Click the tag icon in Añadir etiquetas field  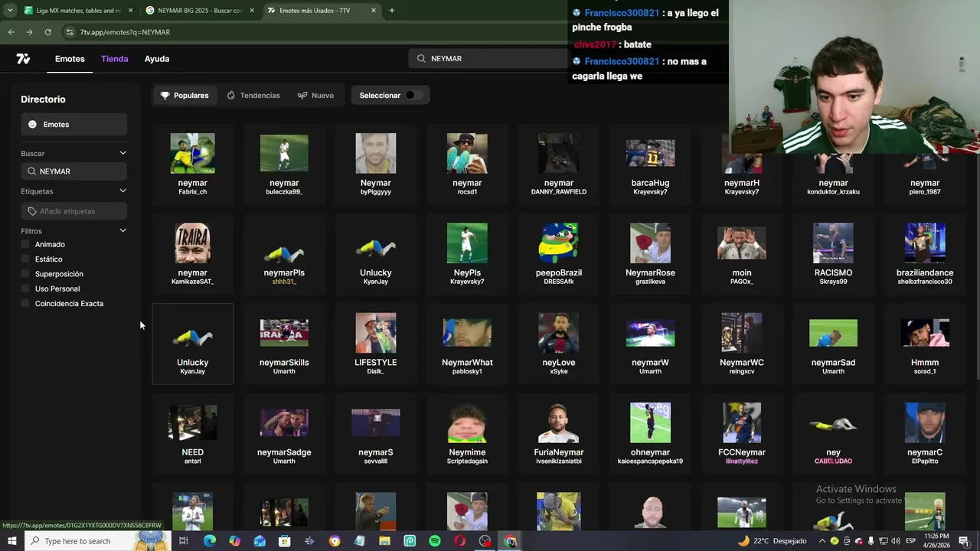[x=32, y=211]
